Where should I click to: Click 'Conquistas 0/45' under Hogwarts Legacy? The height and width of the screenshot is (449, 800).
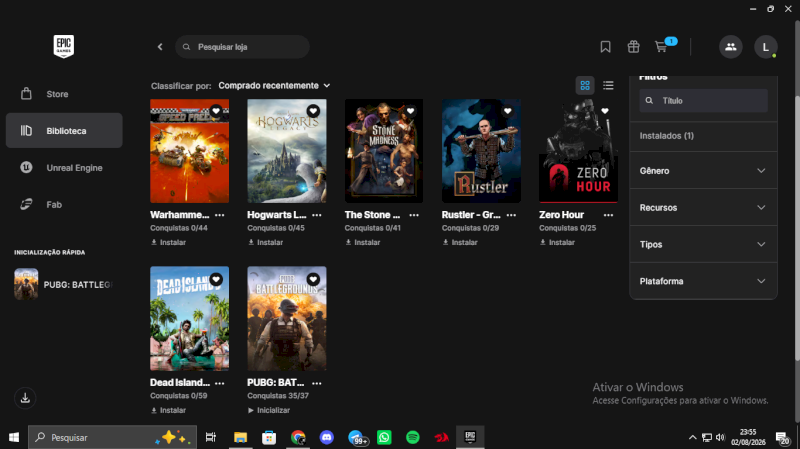click(276, 228)
